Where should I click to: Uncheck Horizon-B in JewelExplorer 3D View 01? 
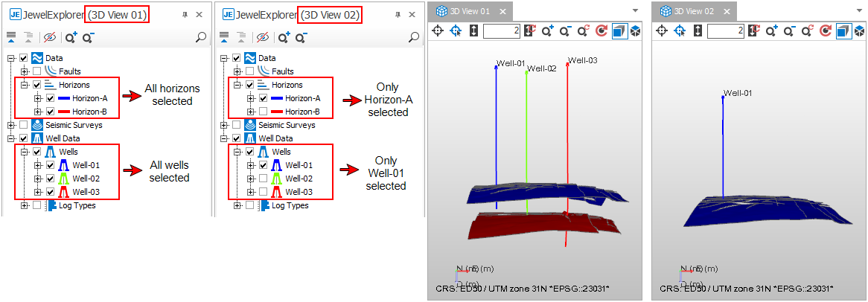(51, 112)
